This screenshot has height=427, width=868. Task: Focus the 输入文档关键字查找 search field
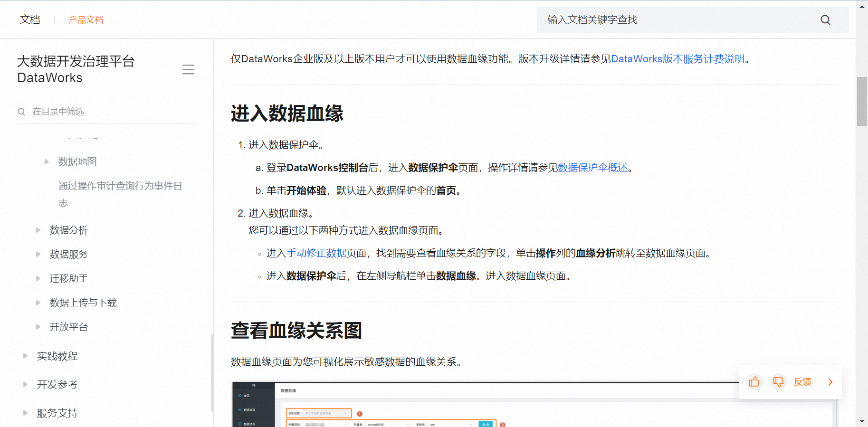coord(693,20)
